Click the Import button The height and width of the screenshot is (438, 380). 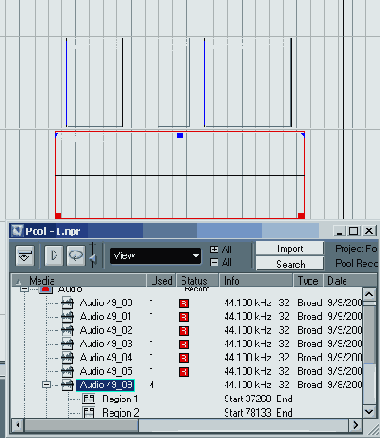pos(290,249)
